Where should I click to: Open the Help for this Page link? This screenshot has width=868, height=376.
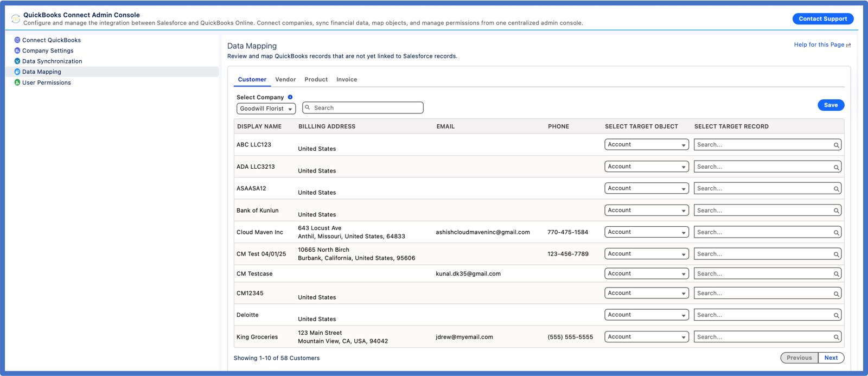[x=819, y=44]
